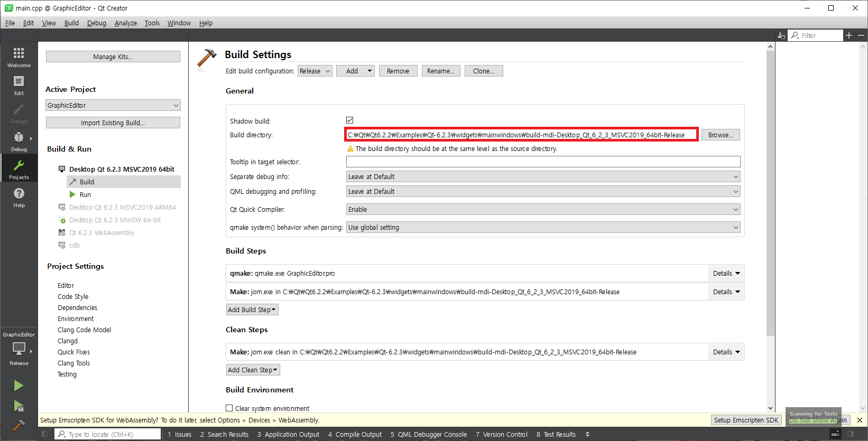Open the output panes menu arrows
The height and width of the screenshot is (441, 868).
587,434
